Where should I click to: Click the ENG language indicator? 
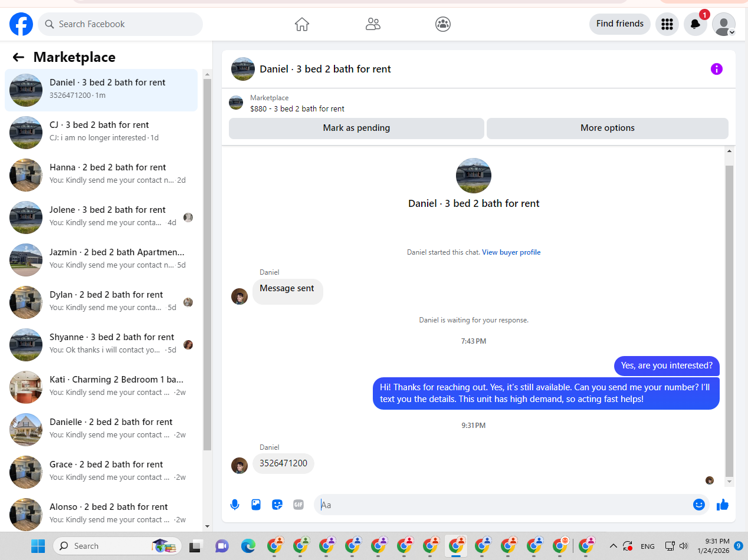(x=648, y=546)
